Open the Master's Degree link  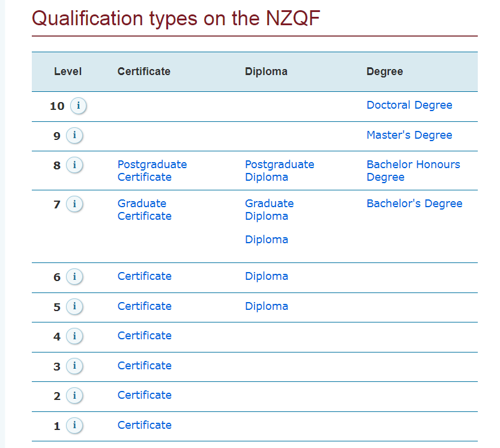[x=409, y=135]
